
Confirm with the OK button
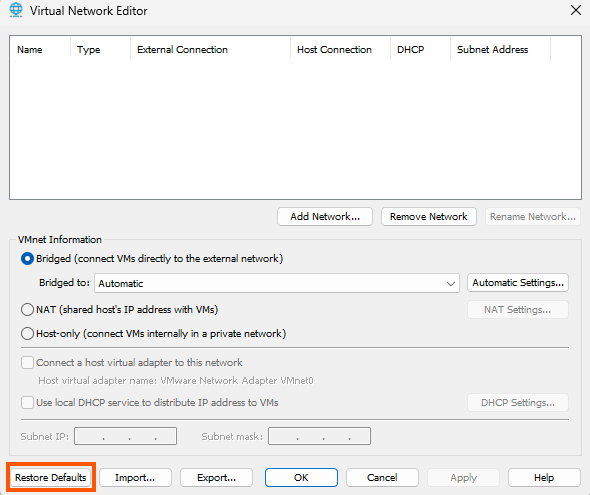coord(301,478)
